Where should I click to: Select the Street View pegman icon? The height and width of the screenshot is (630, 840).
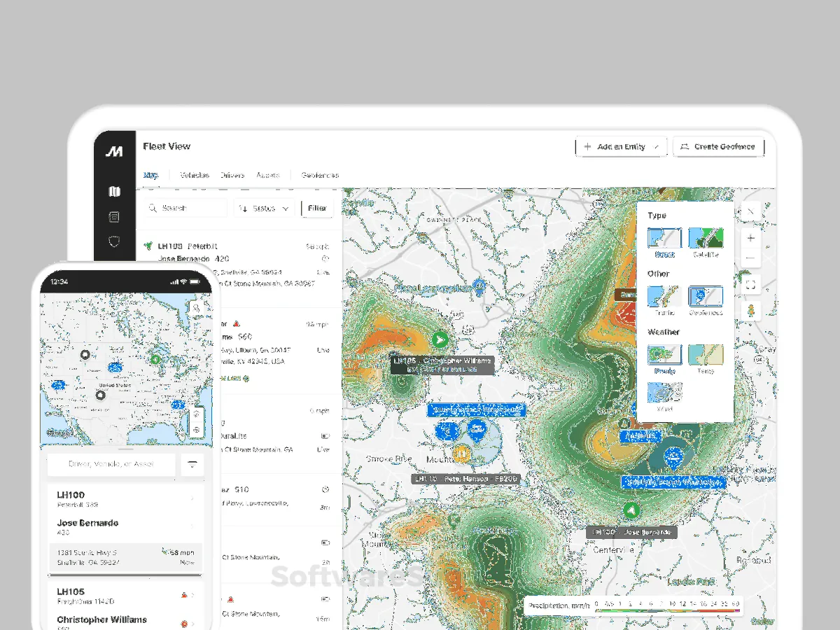point(750,311)
